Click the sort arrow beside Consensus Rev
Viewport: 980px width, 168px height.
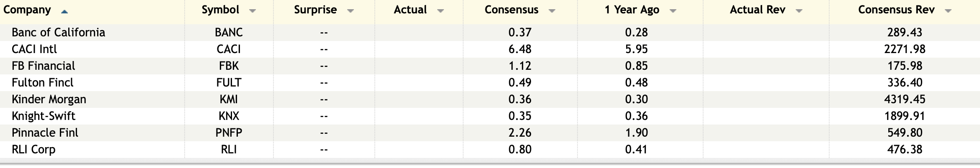(x=948, y=11)
